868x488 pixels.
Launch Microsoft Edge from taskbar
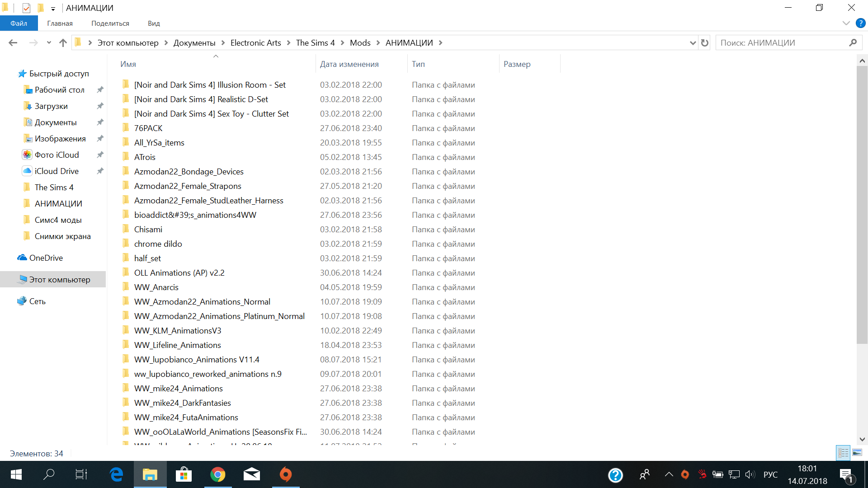[117, 474]
